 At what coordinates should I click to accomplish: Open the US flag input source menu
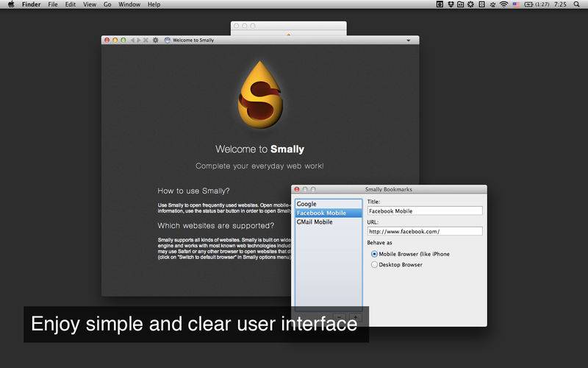click(516, 4)
